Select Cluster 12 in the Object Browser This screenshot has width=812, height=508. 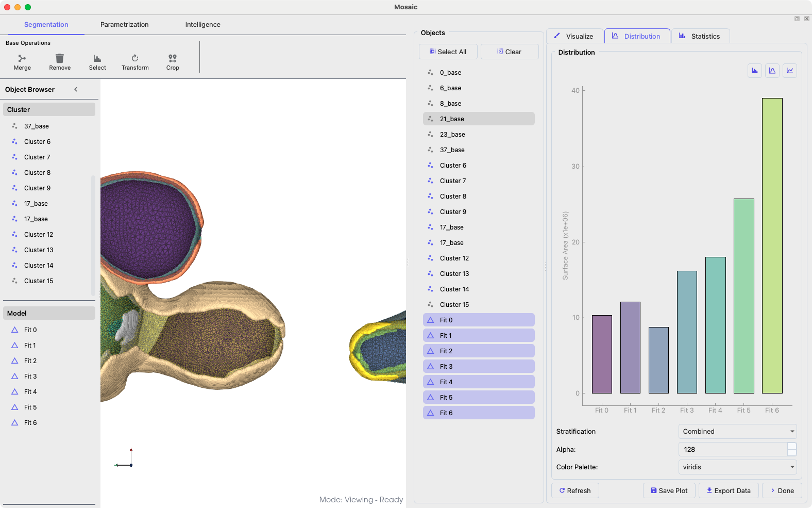(x=49, y=235)
